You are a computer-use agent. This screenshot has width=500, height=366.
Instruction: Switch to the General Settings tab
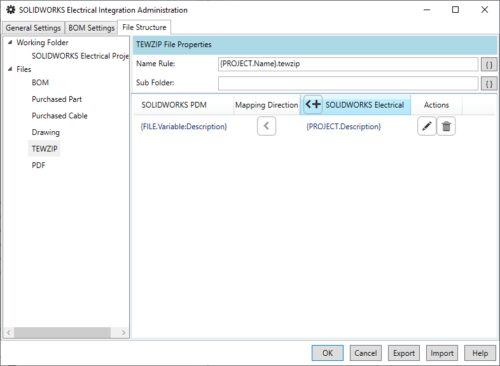33,28
